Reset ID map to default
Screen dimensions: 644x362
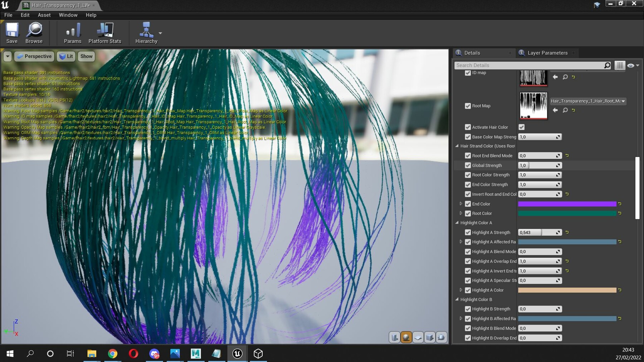(x=574, y=77)
